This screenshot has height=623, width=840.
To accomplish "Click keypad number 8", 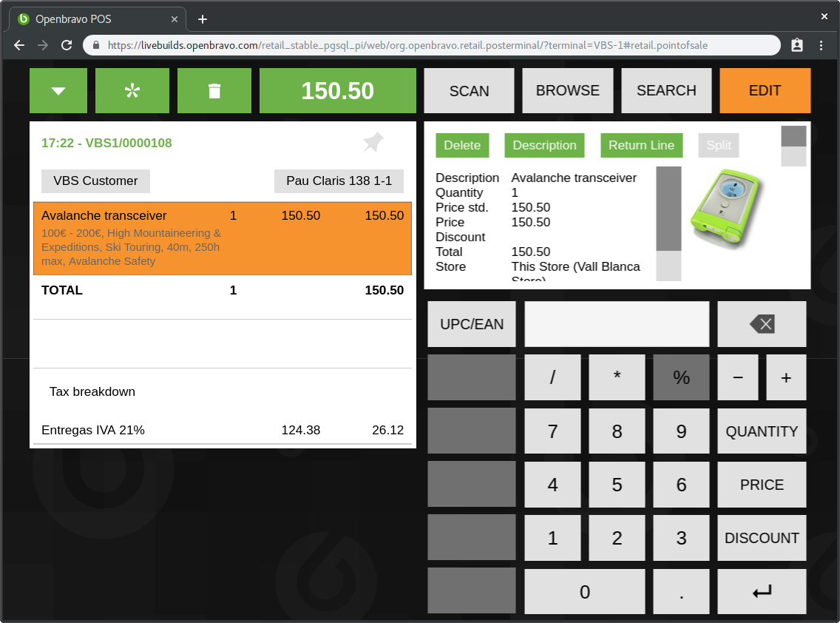I will tap(617, 431).
